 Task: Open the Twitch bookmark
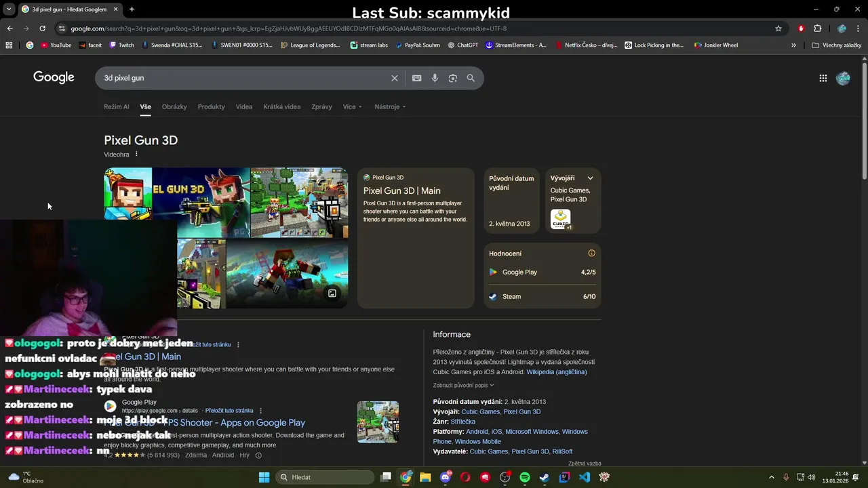tap(122, 45)
